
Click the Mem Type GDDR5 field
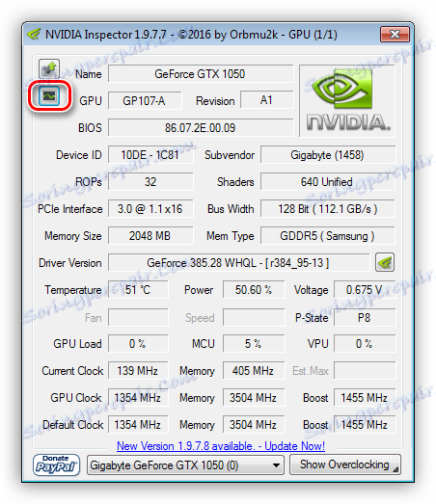pyautogui.click(x=328, y=236)
